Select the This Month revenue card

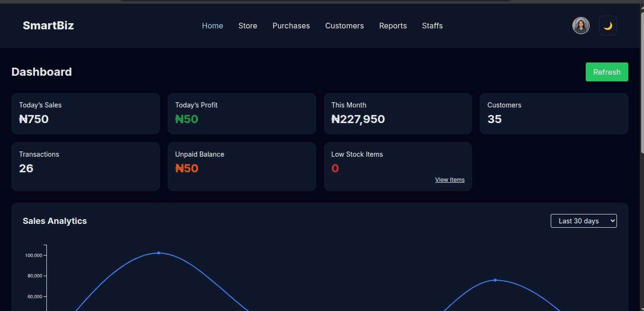[x=398, y=114]
